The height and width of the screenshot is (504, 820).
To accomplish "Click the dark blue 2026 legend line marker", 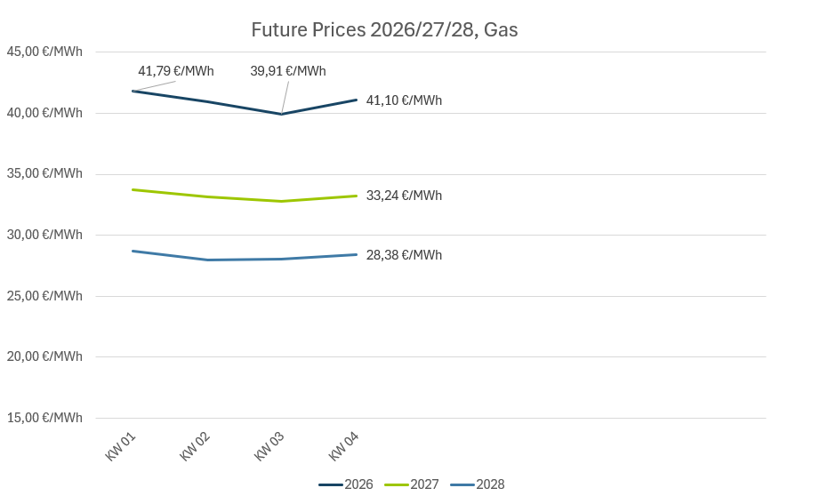I will coord(331,484).
